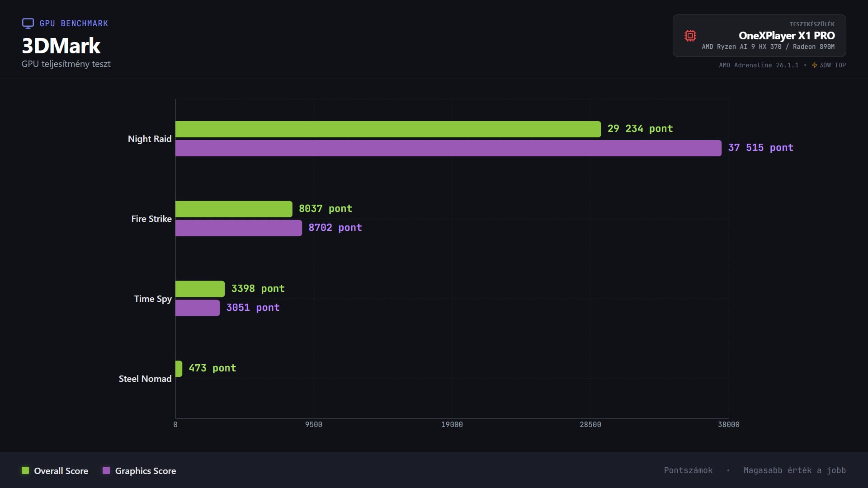Click the 37 515 pont value label
The height and width of the screenshot is (488, 868).
(760, 148)
